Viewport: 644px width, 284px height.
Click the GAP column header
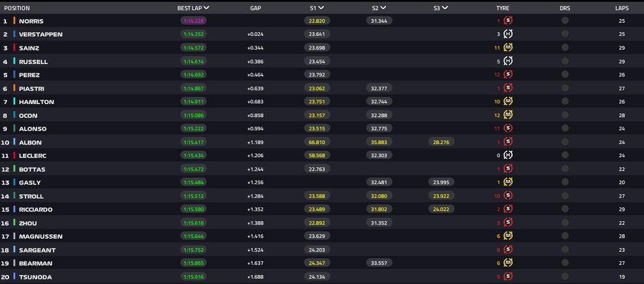tap(255, 9)
